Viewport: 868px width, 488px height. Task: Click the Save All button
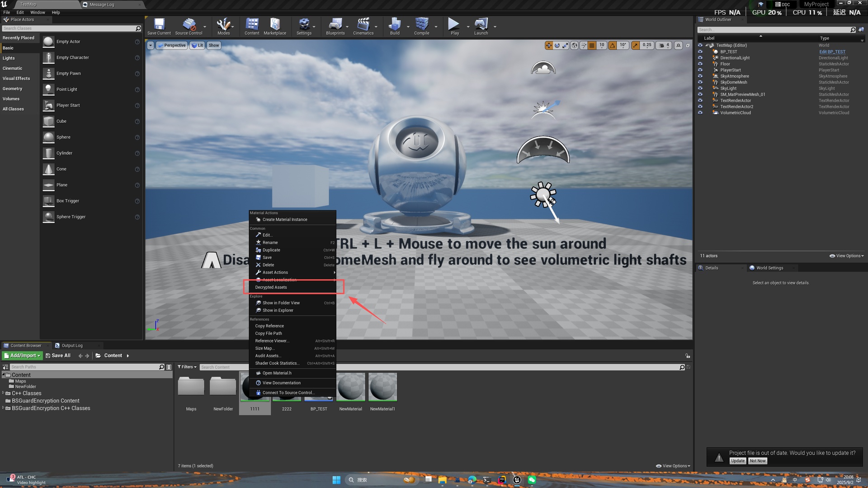click(x=58, y=356)
